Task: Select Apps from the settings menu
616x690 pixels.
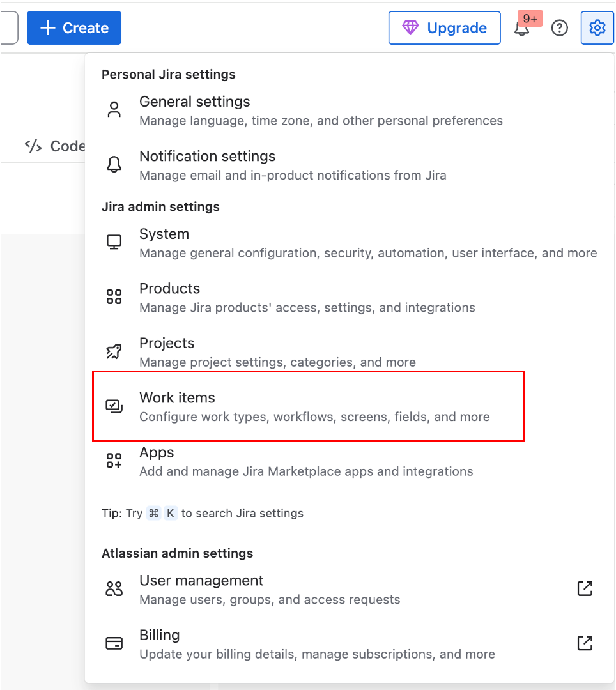Action: pyautogui.click(x=308, y=462)
